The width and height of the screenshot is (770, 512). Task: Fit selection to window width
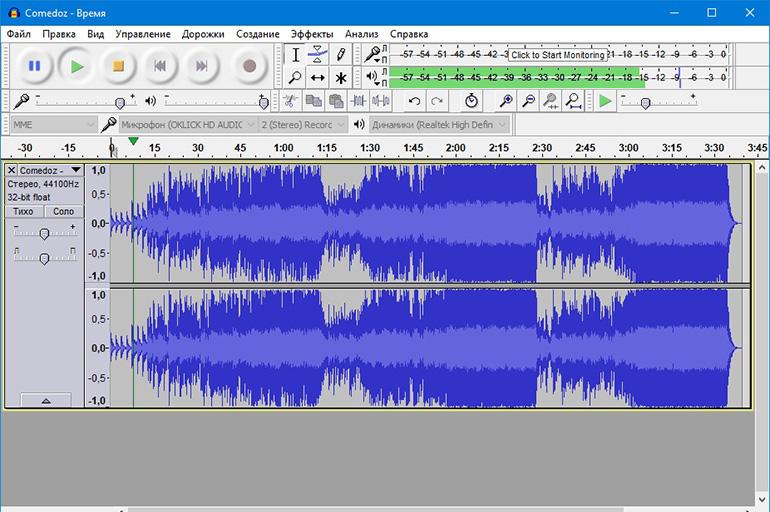pyautogui.click(x=550, y=101)
